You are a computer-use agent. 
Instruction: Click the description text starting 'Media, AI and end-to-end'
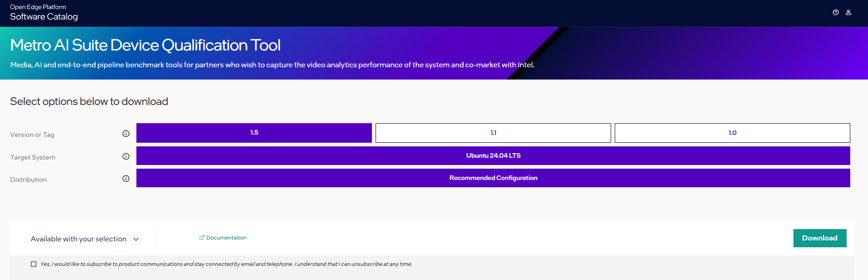coord(272,65)
